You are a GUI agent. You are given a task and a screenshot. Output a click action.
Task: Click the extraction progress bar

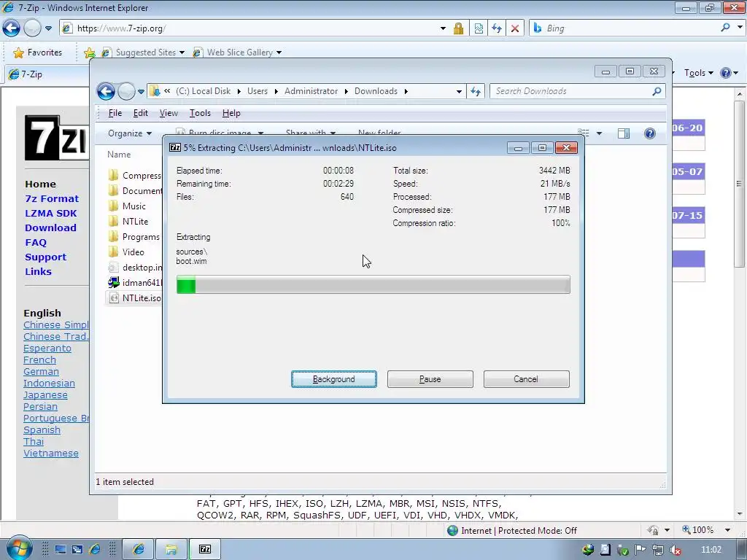click(373, 285)
